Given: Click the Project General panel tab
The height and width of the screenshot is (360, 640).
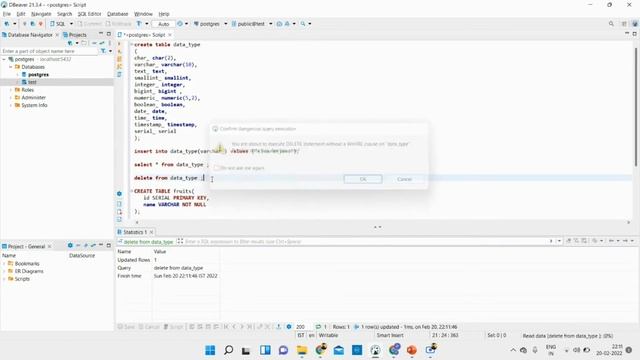Looking at the screenshot, I should 26,247.
